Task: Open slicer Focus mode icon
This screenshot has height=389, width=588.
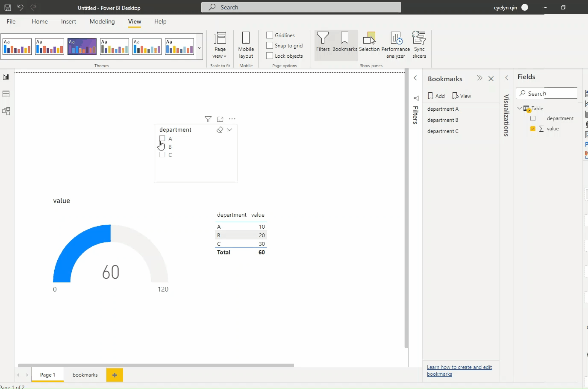Action: tap(220, 119)
